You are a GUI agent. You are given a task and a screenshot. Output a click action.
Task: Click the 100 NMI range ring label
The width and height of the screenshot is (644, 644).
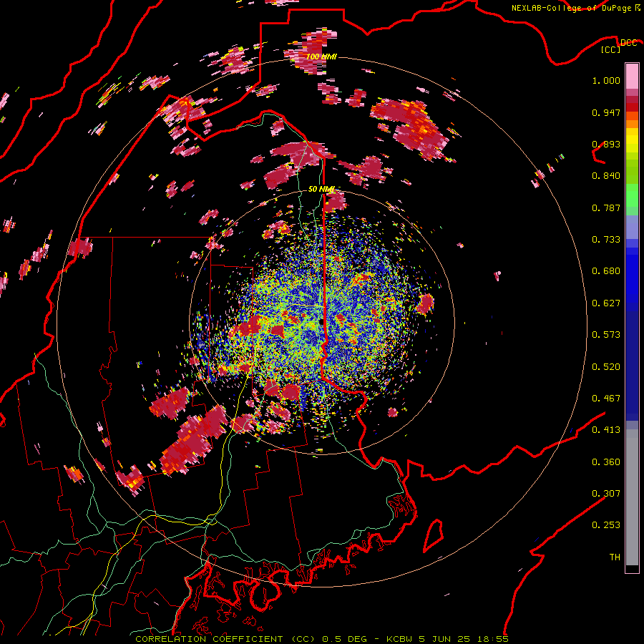click(321, 57)
